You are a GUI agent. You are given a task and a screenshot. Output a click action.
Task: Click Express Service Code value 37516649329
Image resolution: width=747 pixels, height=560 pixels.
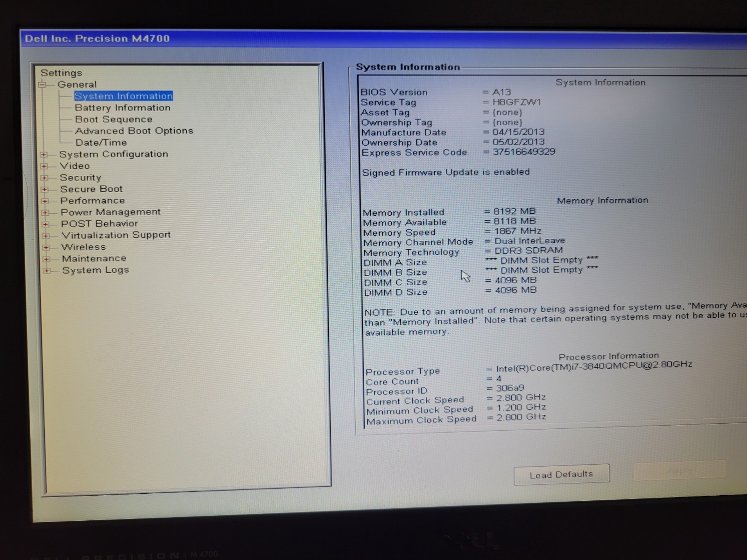[x=524, y=152]
